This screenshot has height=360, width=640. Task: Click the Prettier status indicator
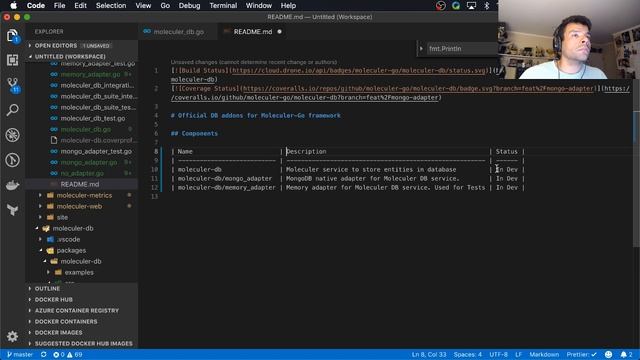coord(581,354)
